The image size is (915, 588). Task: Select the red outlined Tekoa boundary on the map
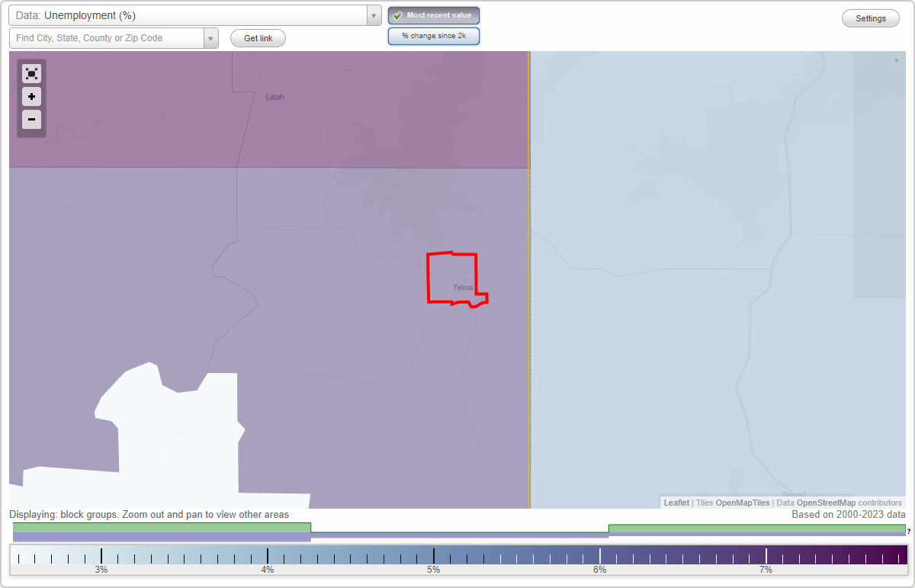point(456,278)
